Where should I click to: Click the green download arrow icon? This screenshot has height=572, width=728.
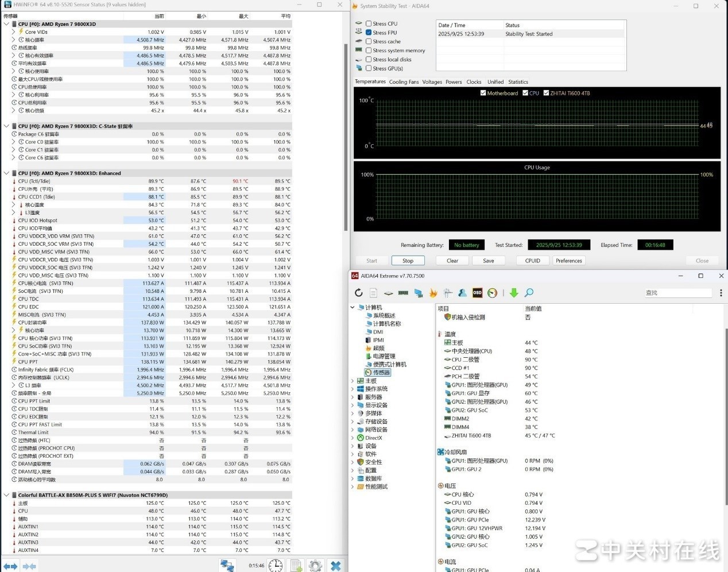pos(514,293)
